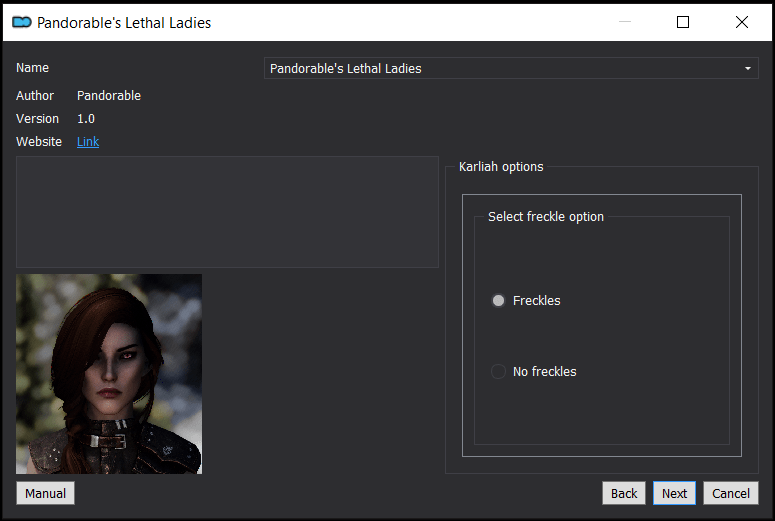
Task: Click the author name 'Pandorable'
Action: [x=109, y=96]
